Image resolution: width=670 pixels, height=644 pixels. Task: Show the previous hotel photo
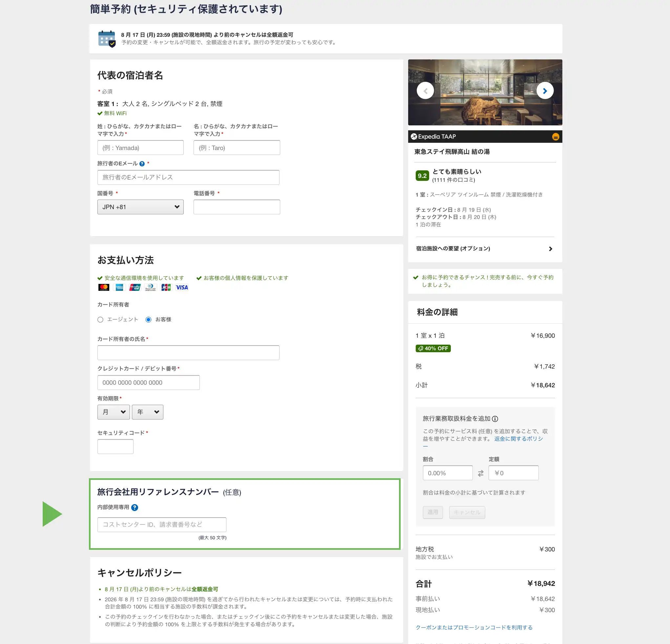(425, 91)
